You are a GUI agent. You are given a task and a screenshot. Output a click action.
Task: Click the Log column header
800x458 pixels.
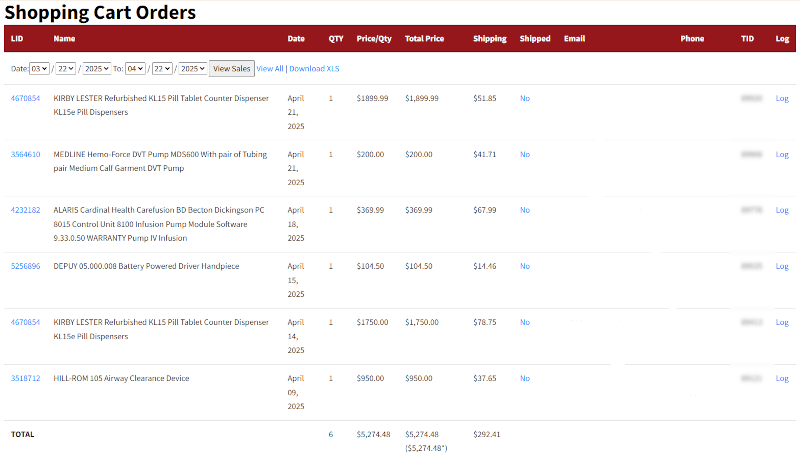pos(782,38)
